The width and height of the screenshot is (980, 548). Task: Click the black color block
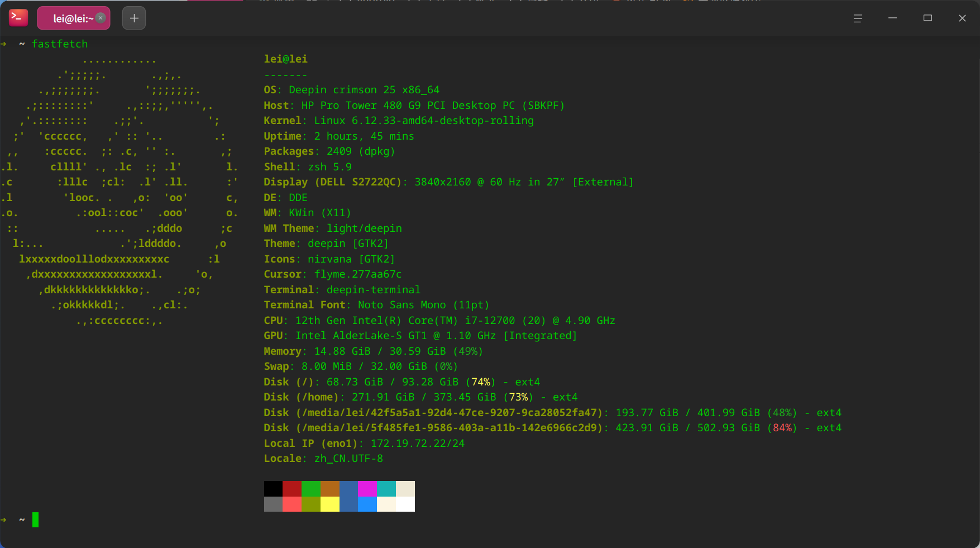click(x=273, y=488)
